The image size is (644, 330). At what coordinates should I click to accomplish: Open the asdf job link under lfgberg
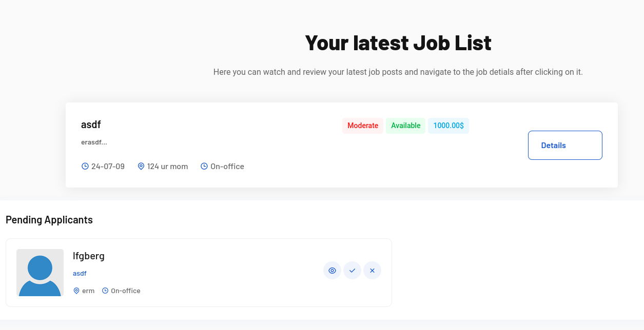click(x=80, y=273)
